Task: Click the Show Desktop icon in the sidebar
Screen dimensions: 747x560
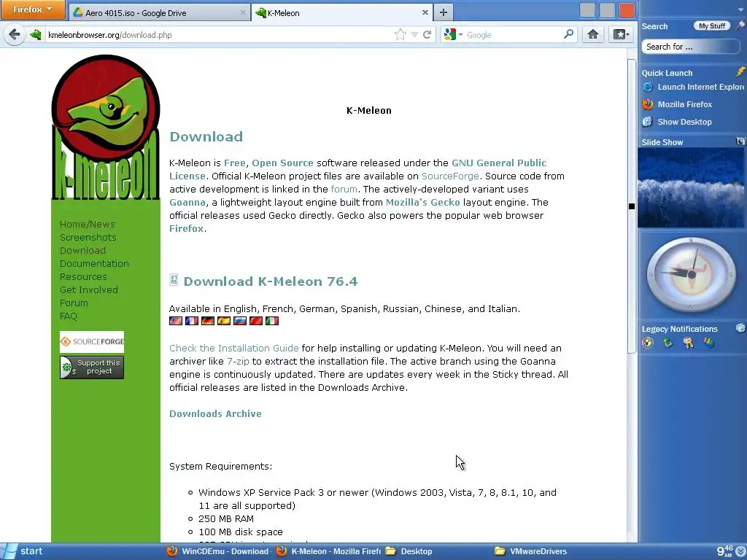Action: click(x=648, y=122)
